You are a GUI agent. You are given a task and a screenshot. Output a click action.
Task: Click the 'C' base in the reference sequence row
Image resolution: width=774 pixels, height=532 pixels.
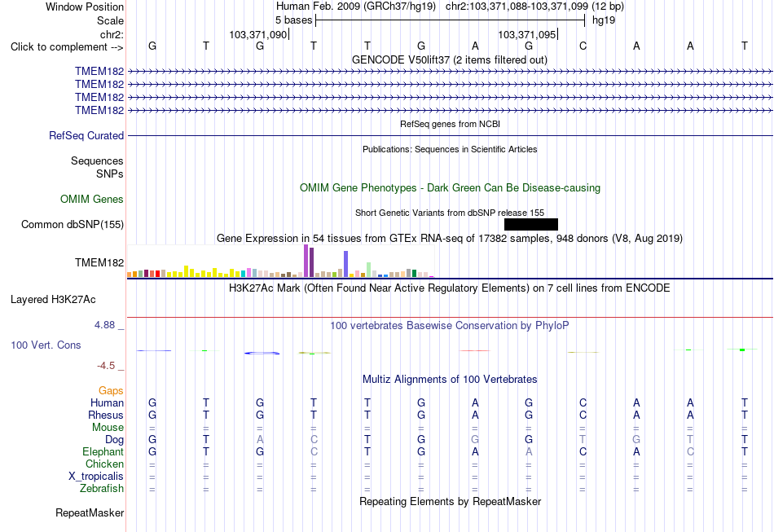(x=583, y=46)
